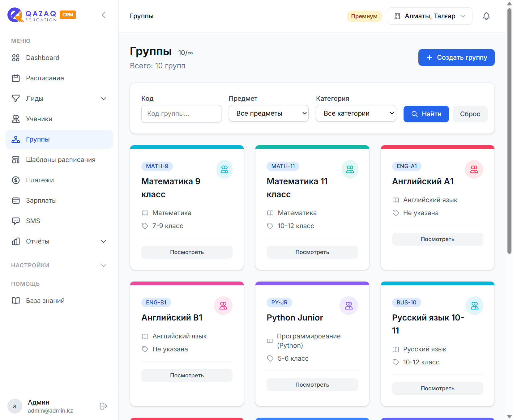
Task: Open the Все предметы subject dropdown
Action: [x=269, y=113]
